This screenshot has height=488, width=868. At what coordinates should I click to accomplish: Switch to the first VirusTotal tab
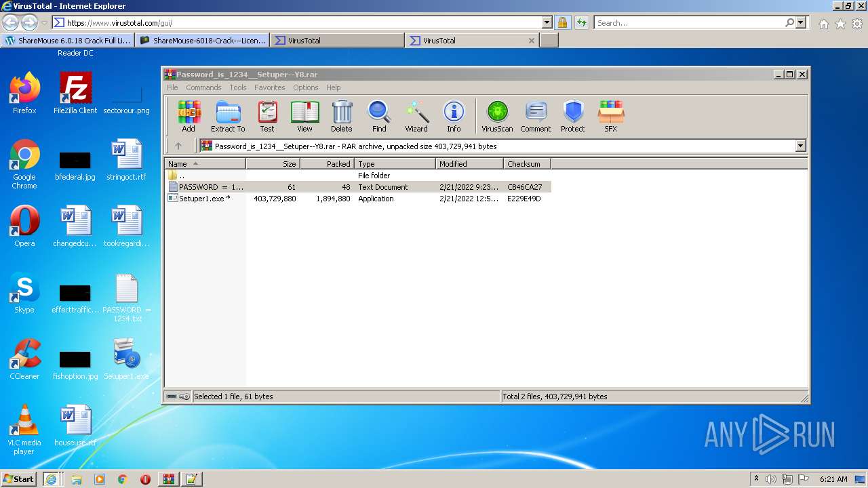tap(338, 41)
